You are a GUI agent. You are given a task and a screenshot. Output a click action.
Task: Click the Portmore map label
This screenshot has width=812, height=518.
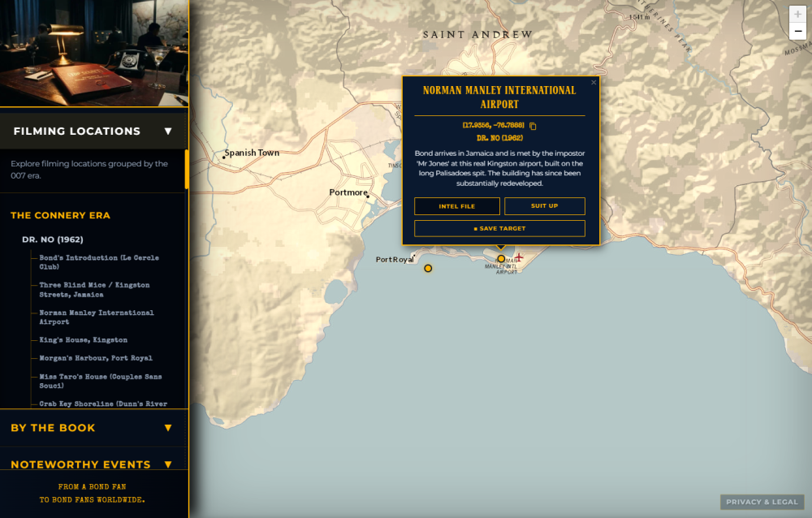click(x=348, y=192)
